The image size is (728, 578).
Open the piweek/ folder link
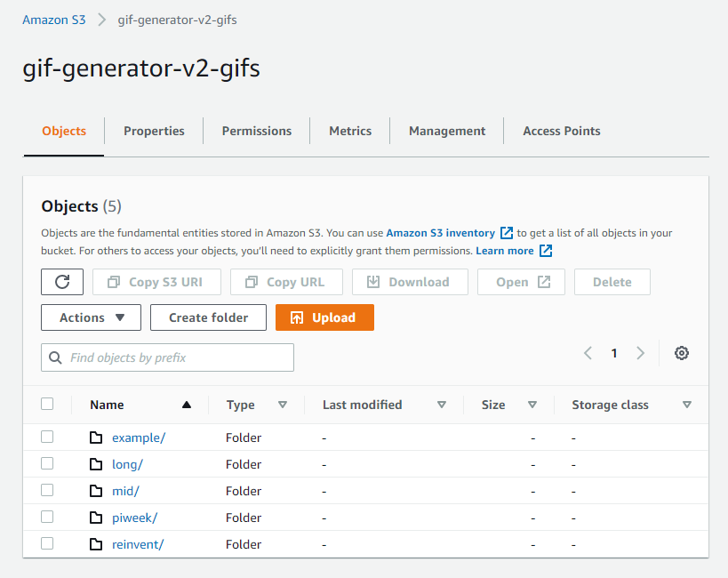(x=134, y=518)
